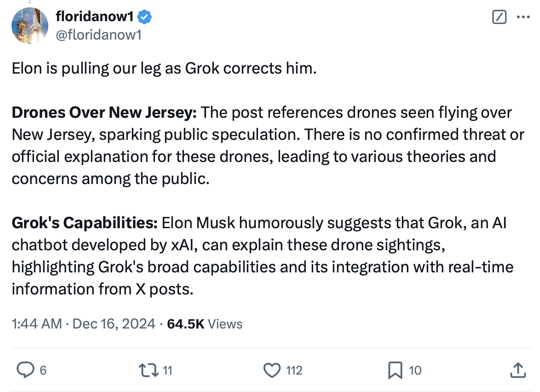Image resolution: width=540 pixels, height=392 pixels.
Task: Click the repost count of 11
Action: pyautogui.click(x=167, y=370)
